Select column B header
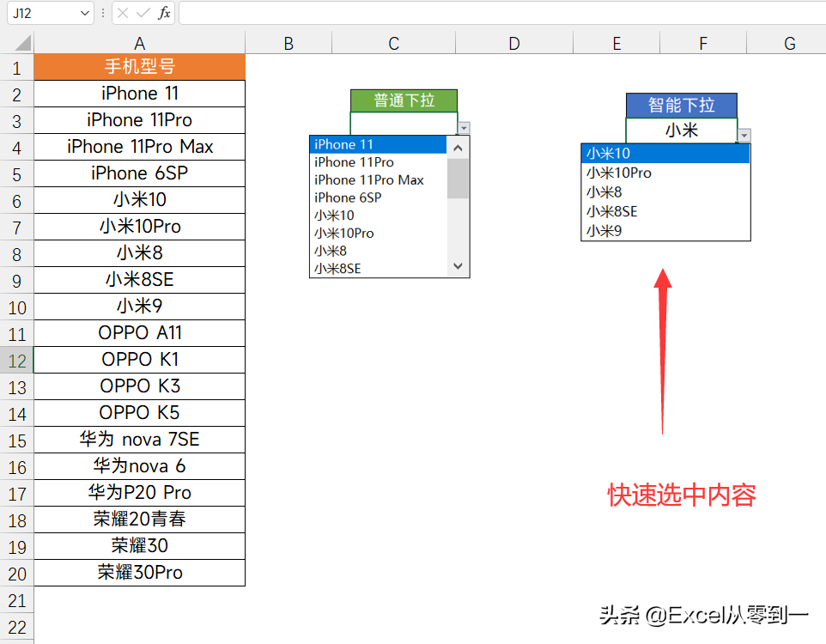Screen dimensions: 826x644 tap(288, 43)
